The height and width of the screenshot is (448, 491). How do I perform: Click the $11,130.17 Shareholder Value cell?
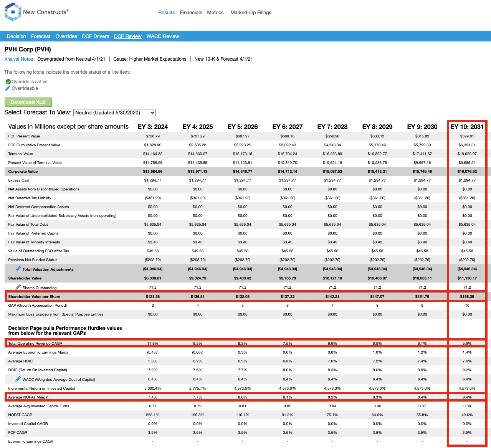(x=467, y=278)
